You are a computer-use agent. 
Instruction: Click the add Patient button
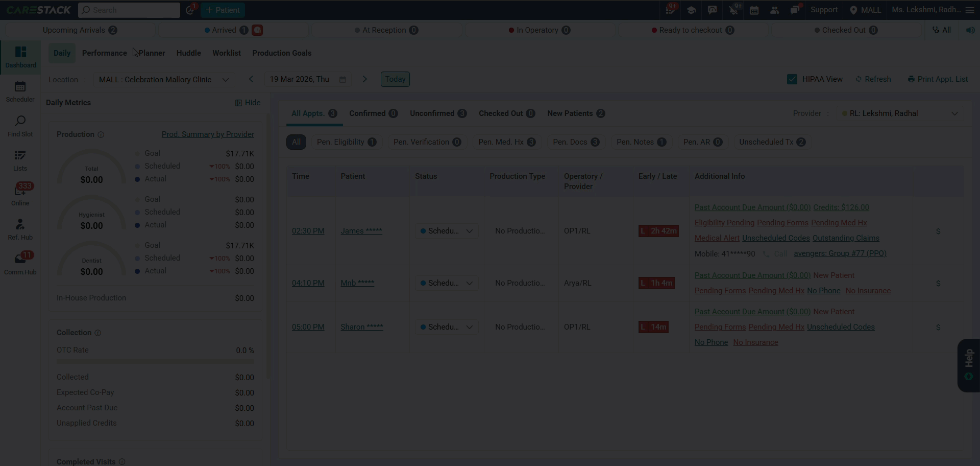point(223,10)
